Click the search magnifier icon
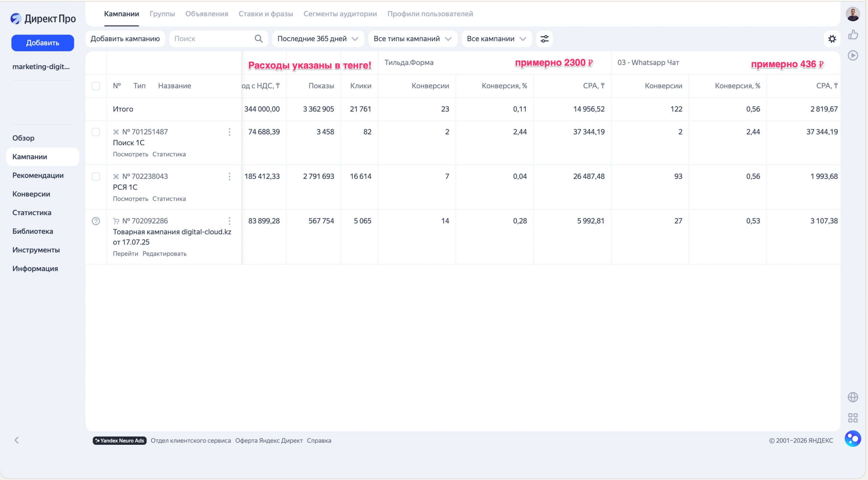The width and height of the screenshot is (868, 480). click(258, 39)
